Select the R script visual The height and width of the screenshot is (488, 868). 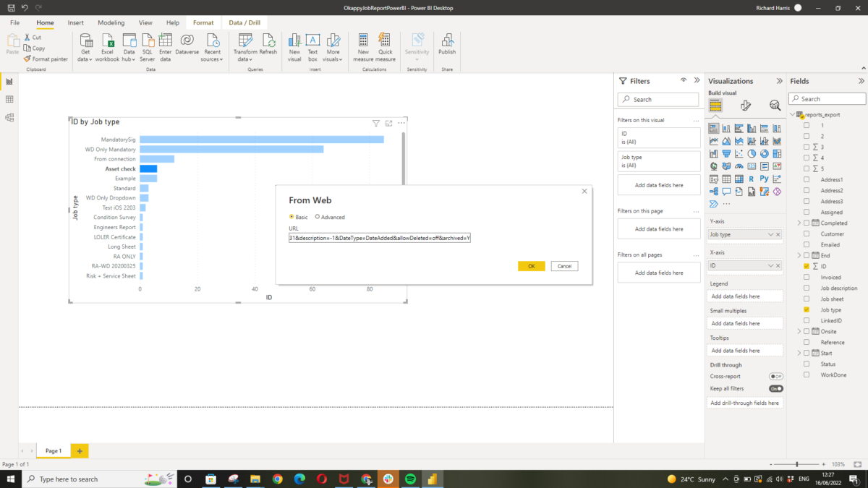point(751,179)
